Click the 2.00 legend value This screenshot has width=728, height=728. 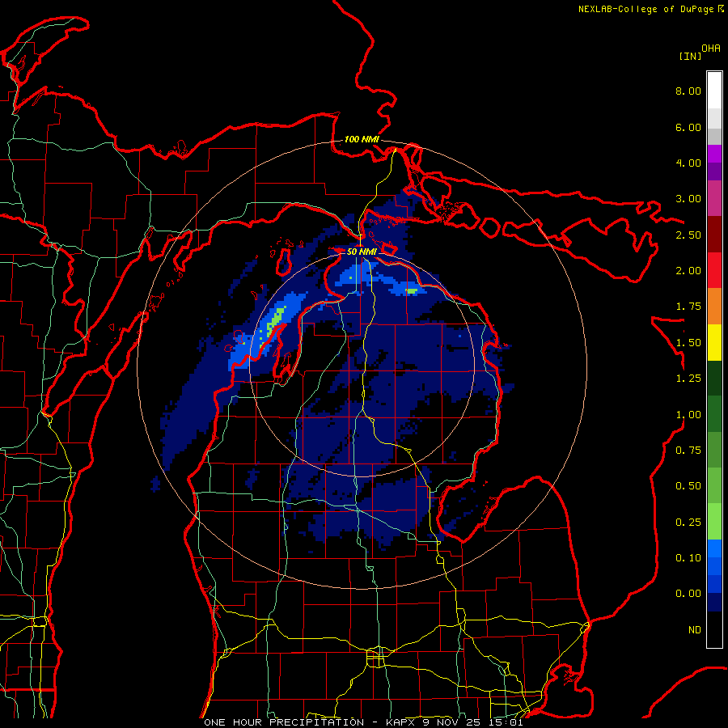click(x=688, y=271)
